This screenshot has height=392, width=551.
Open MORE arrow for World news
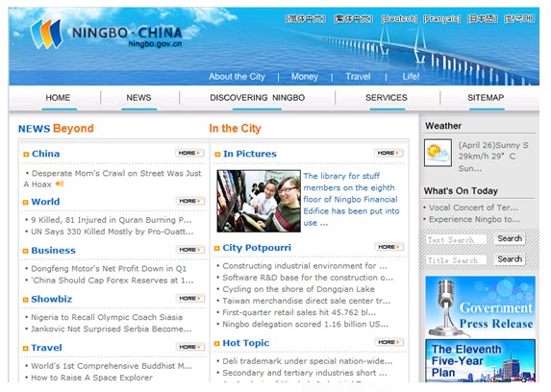pos(190,201)
